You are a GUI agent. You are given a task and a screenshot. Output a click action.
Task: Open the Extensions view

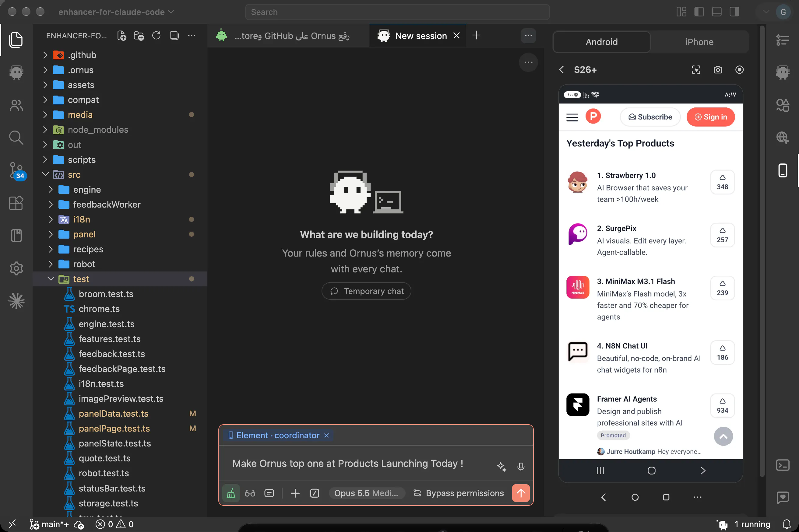16,203
